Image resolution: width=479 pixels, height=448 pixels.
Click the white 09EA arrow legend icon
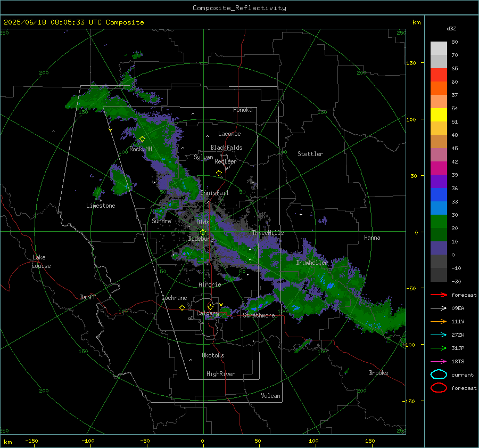(439, 308)
